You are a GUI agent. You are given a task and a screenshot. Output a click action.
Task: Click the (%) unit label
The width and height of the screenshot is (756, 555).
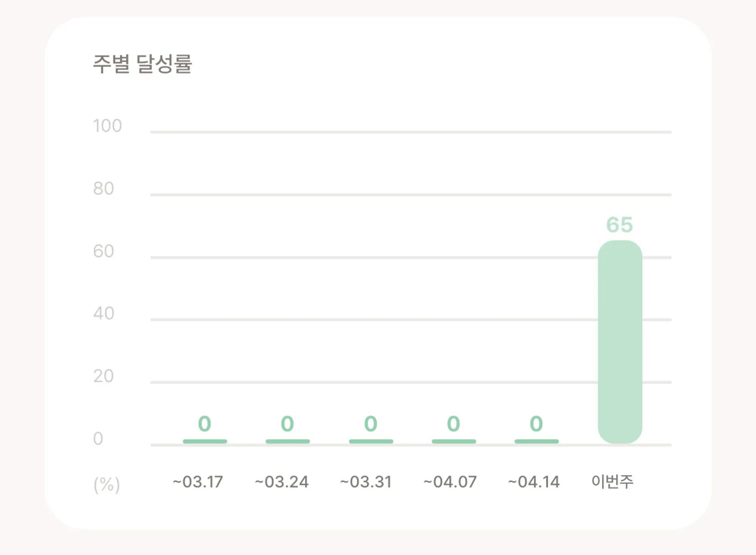[107, 485]
